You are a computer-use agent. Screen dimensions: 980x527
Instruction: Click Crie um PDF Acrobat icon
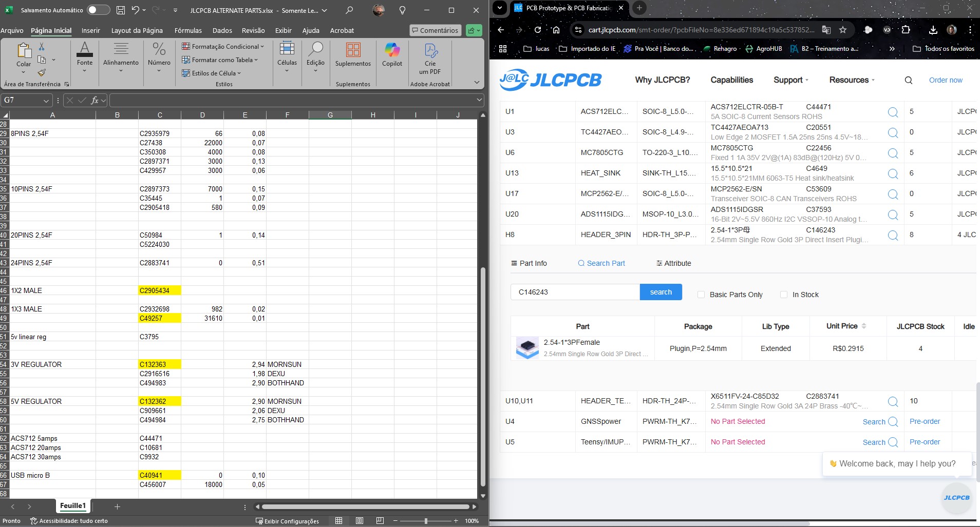click(430, 58)
